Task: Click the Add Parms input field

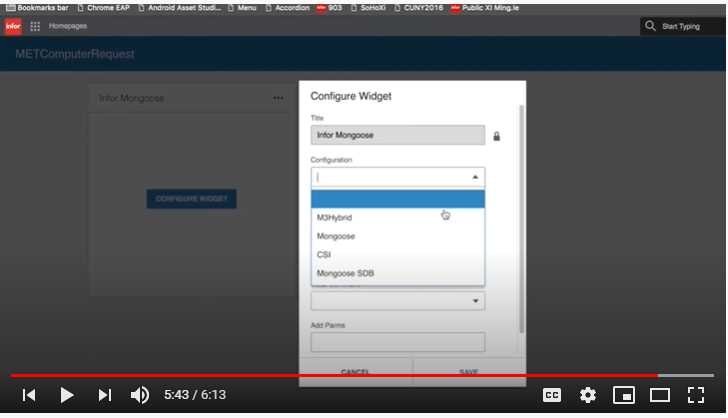Action: click(x=398, y=342)
